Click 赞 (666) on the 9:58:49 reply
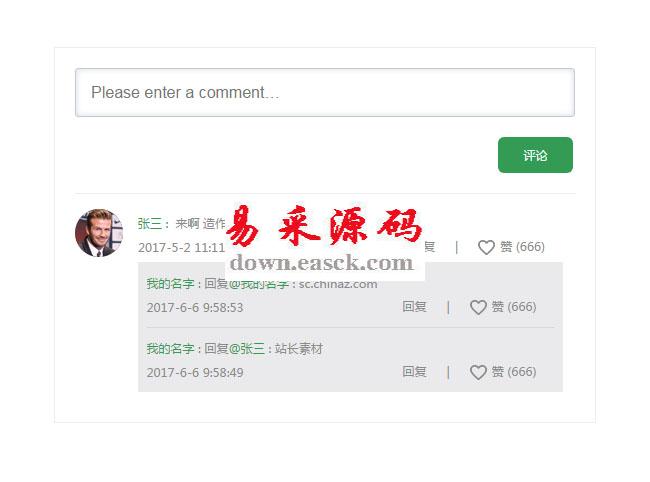This screenshot has width=650, height=482. coord(514,372)
